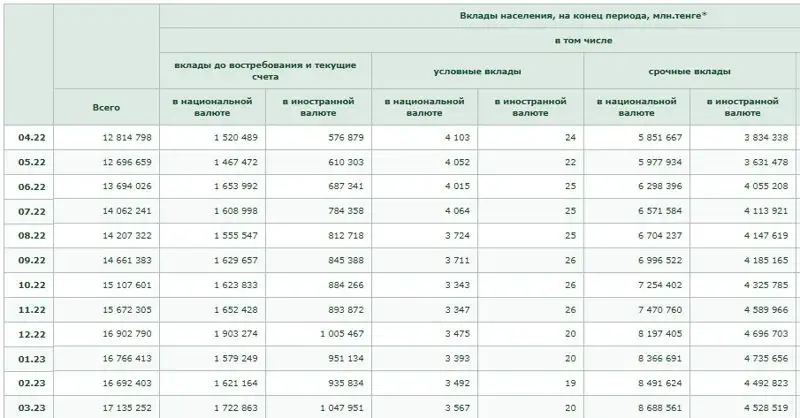
Task: Click the "условные вклады" group header
Action: coord(477,71)
